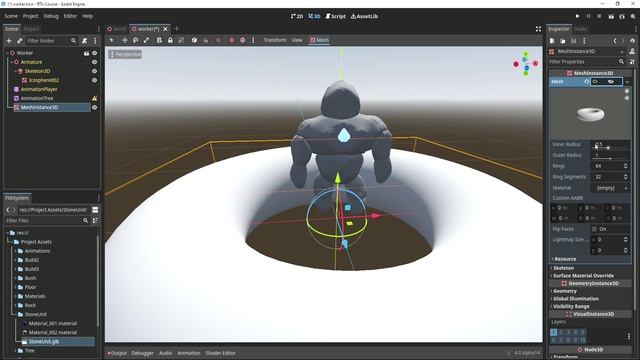Select the Select Mode arrow tool
The width and height of the screenshot is (640, 360).
pos(111,40)
